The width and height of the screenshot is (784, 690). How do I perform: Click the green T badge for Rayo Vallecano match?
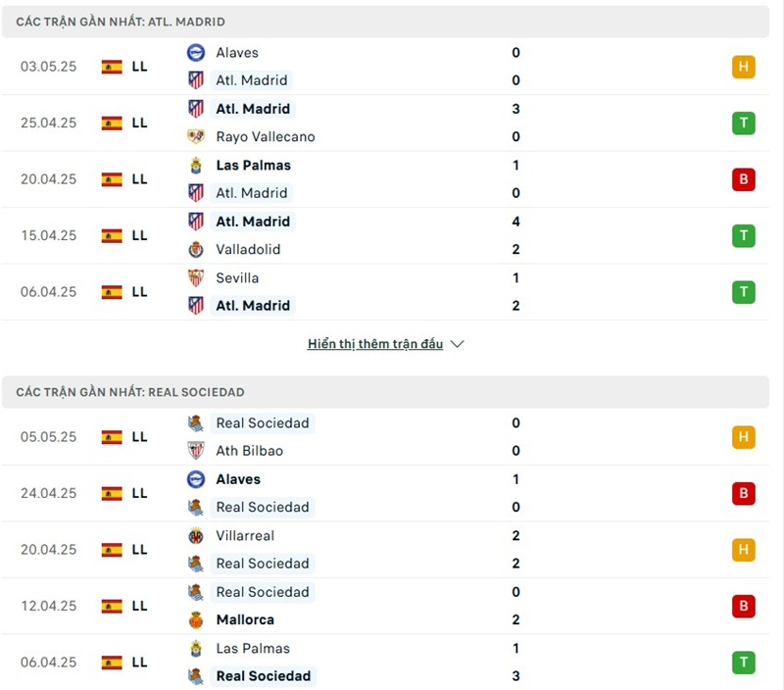743,123
